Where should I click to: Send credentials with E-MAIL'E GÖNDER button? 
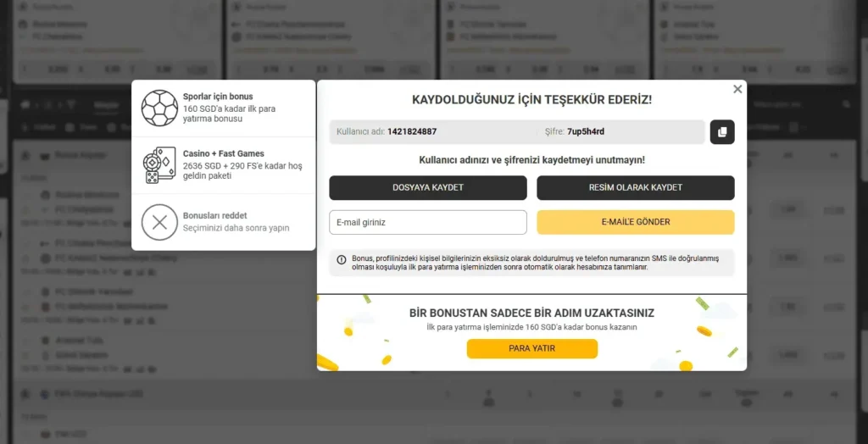click(x=635, y=222)
